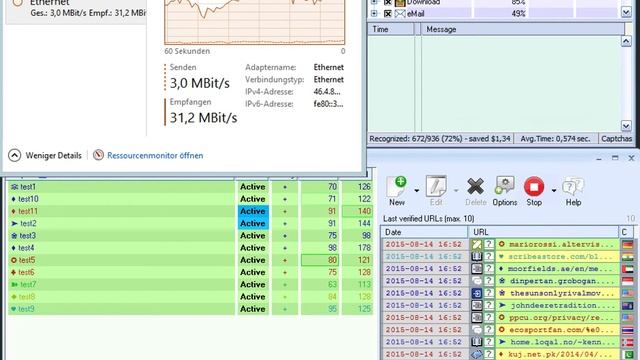Open the dropdown arrow next to New

pos(416,191)
